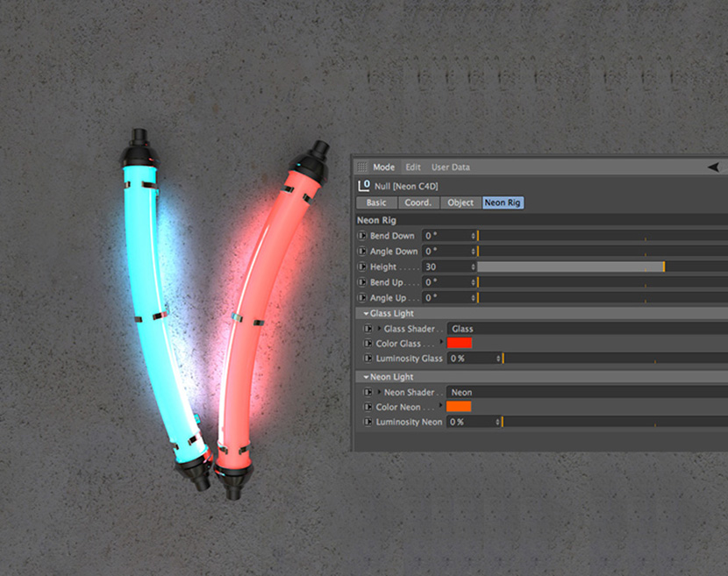
Task: Click the panel grip icon beside Mode
Action: [362, 167]
